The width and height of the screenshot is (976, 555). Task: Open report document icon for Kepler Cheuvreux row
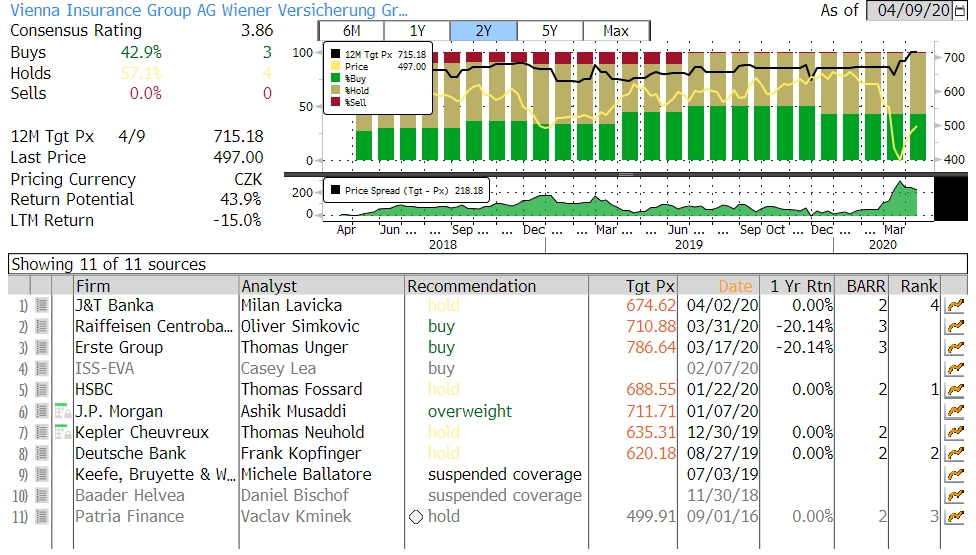(42, 432)
